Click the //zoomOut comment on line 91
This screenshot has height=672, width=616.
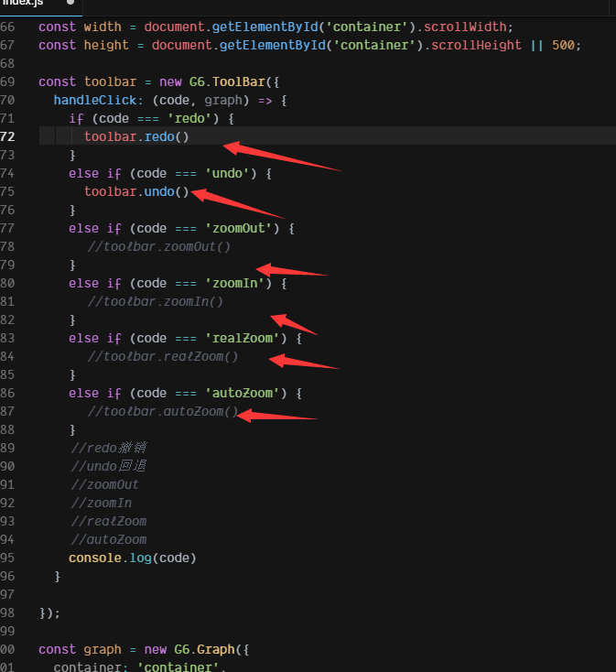pyautogui.click(x=105, y=484)
